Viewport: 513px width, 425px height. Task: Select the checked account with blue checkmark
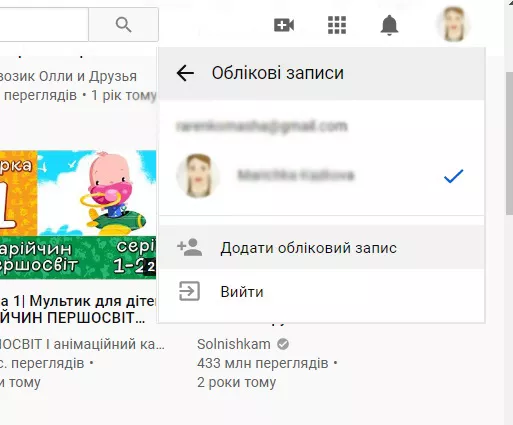(x=322, y=175)
